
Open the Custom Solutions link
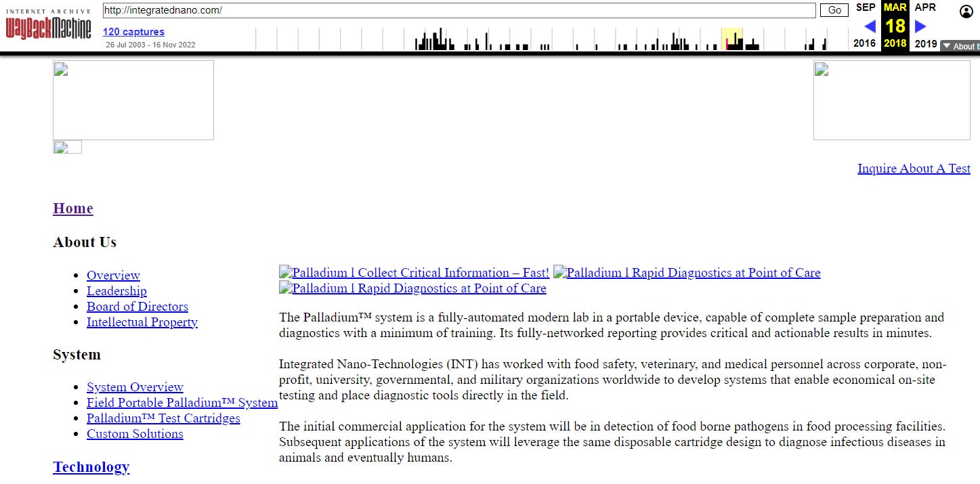[x=135, y=434]
